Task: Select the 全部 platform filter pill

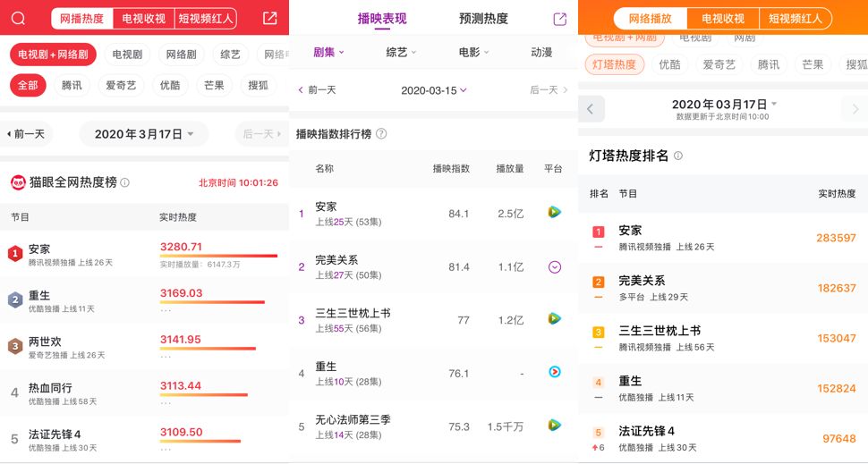Action: tap(28, 85)
